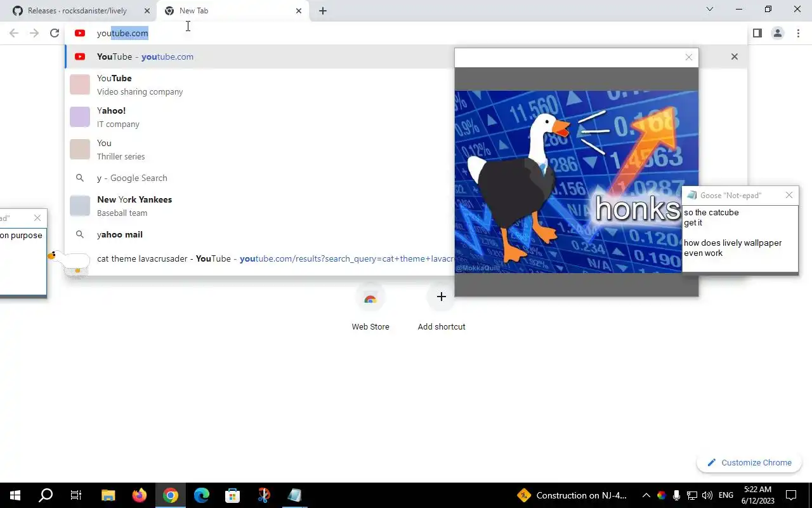812x508 pixels.
Task: Open the notification center icon
Action: (791, 495)
